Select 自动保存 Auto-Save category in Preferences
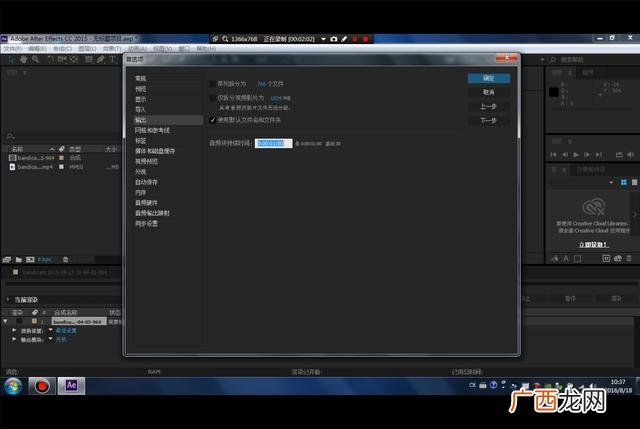Viewport: 640px width, 429px height. click(146, 182)
